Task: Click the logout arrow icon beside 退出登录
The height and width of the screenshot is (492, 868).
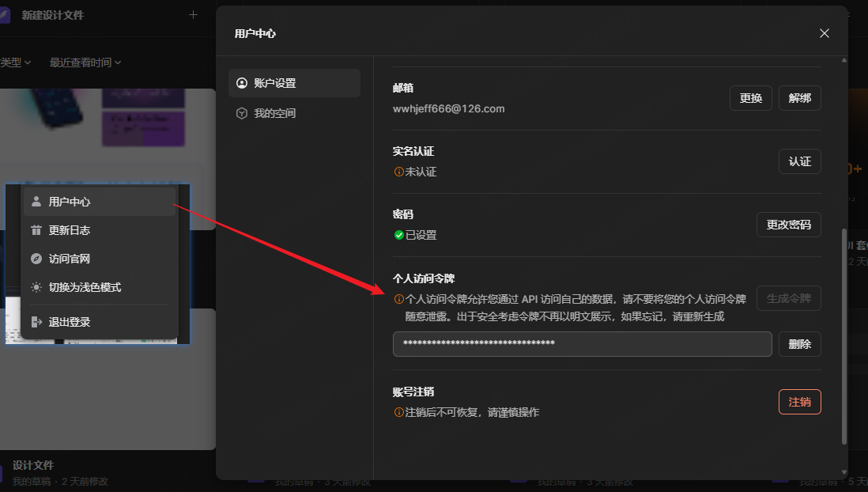Action: [36, 322]
